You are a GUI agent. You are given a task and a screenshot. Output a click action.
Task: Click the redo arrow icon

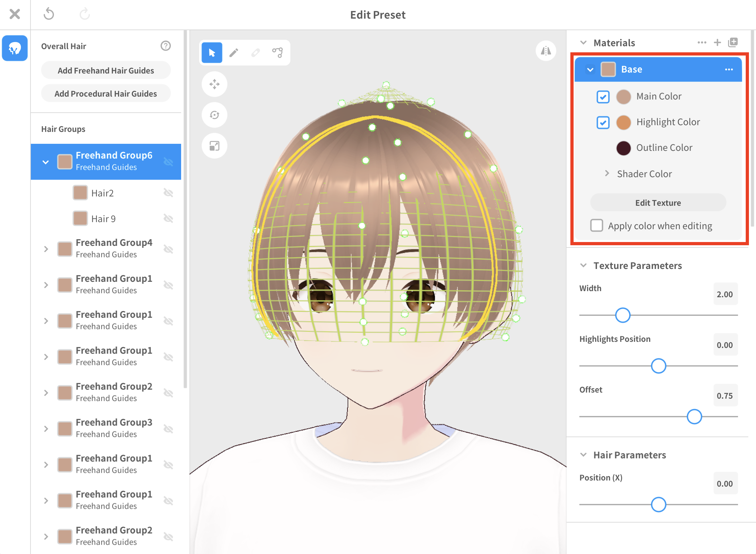[84, 14]
